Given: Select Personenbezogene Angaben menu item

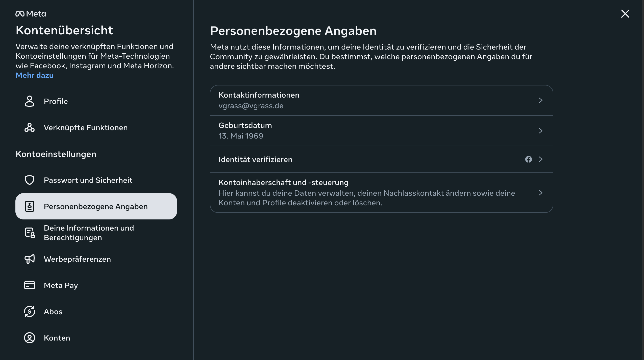Looking at the screenshot, I should [96, 206].
